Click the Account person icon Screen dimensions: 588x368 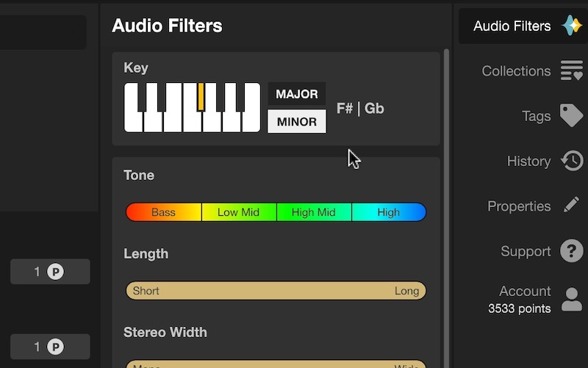click(572, 299)
